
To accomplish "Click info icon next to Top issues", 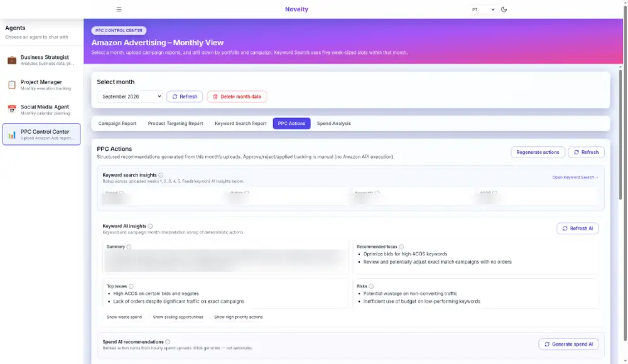I will (x=131, y=286).
